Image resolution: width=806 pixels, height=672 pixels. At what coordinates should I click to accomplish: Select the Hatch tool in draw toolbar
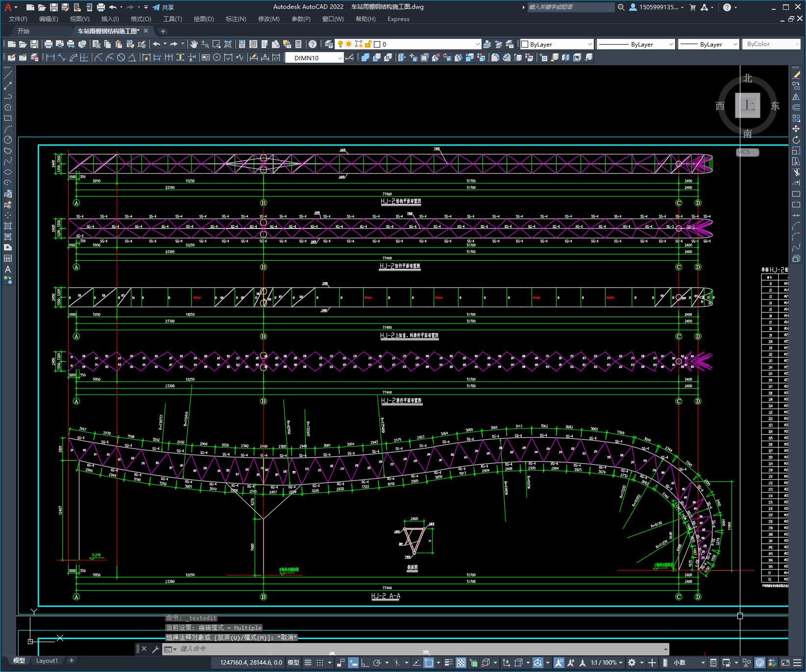coord(8,226)
